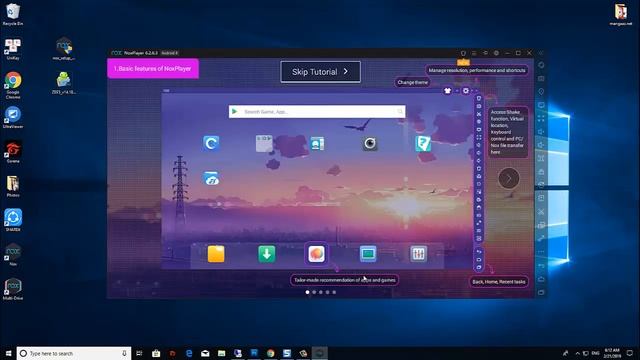The height and width of the screenshot is (360, 640).
Task: Click the '1.Basic features of NoxPlayer' heading
Action: [x=153, y=69]
